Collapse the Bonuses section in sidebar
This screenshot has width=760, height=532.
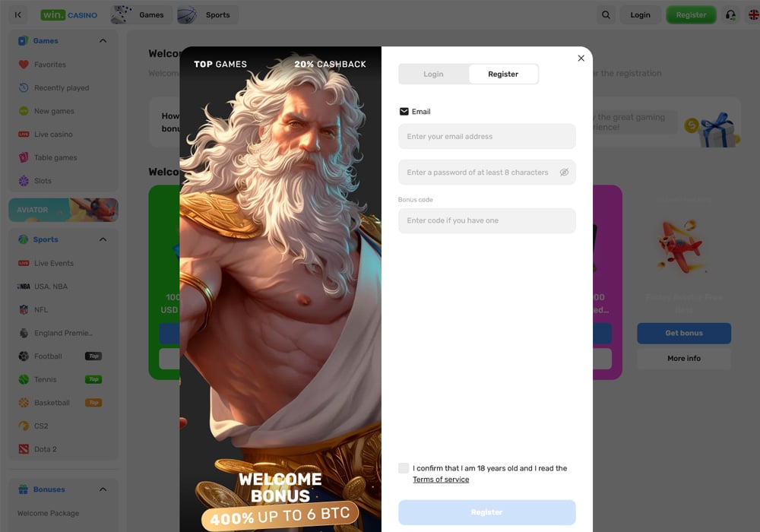point(103,489)
